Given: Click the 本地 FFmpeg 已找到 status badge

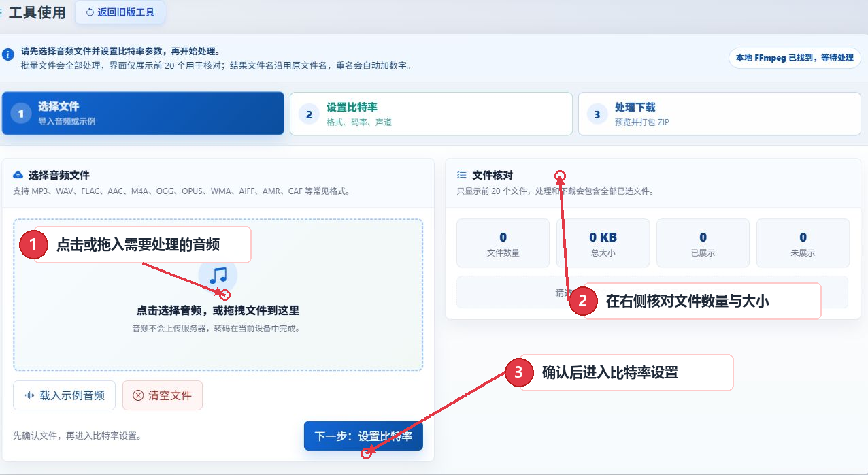Looking at the screenshot, I should click(795, 58).
